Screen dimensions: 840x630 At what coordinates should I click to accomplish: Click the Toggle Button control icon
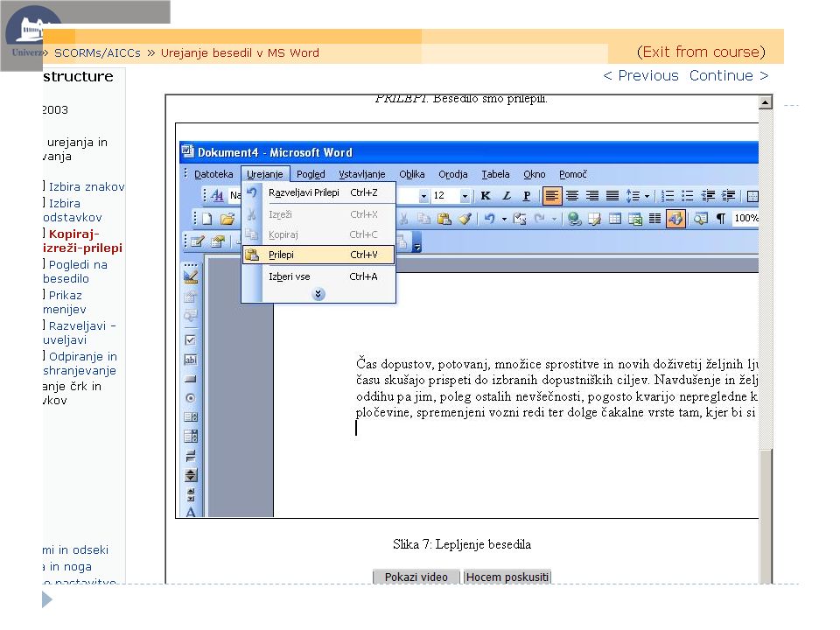click(x=190, y=456)
